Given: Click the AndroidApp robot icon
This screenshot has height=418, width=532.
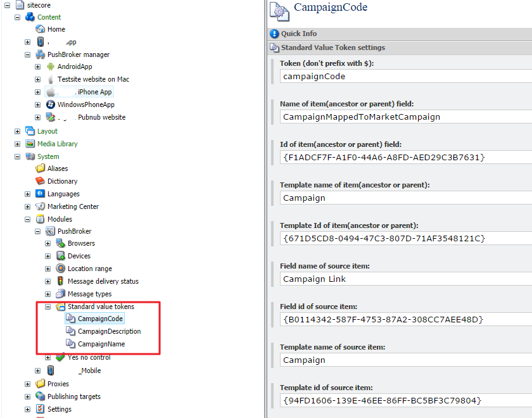Looking at the screenshot, I should point(51,66).
